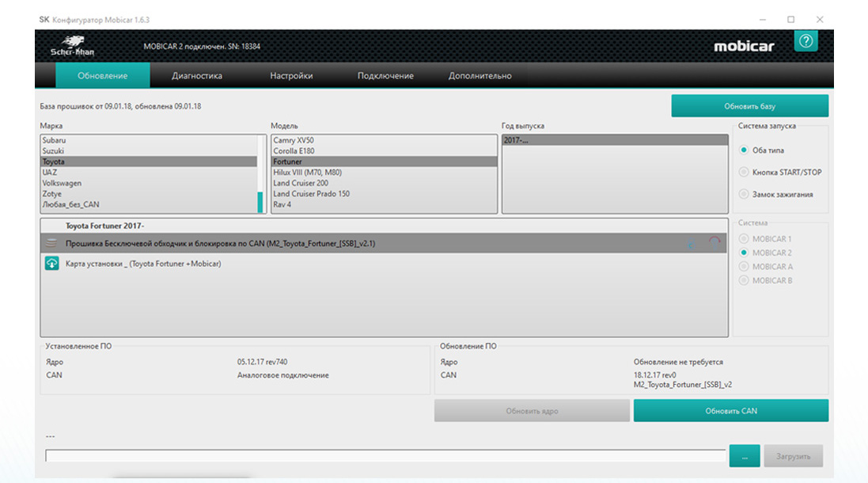Switch to the Обновление tab
The image size is (868, 483).
coord(102,75)
